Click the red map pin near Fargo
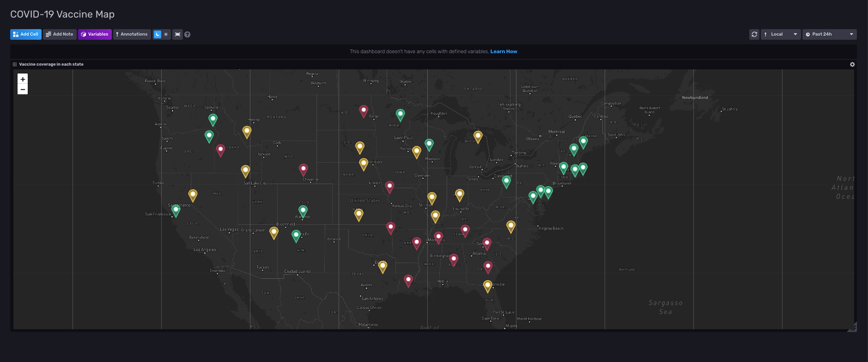The width and height of the screenshot is (868, 362). coord(364,110)
